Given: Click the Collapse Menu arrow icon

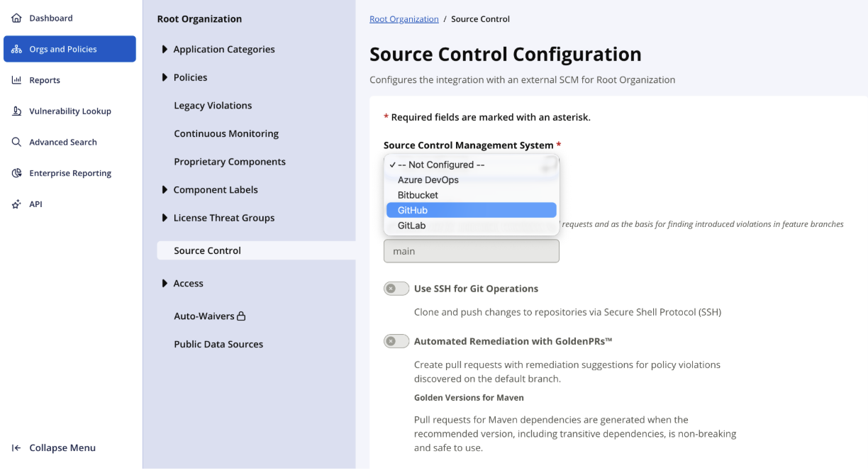Looking at the screenshot, I should (x=16, y=448).
